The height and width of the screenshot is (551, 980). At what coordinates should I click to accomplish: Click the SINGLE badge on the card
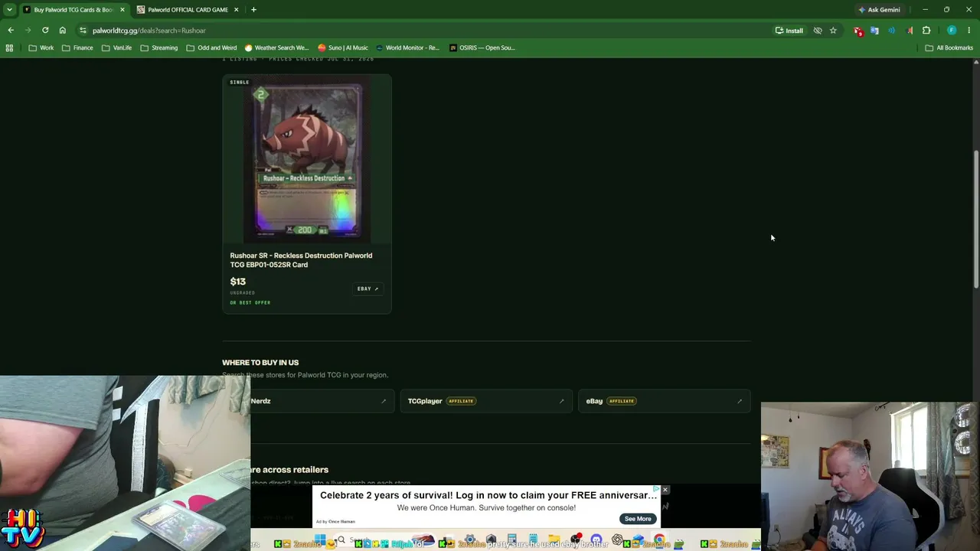pos(240,82)
